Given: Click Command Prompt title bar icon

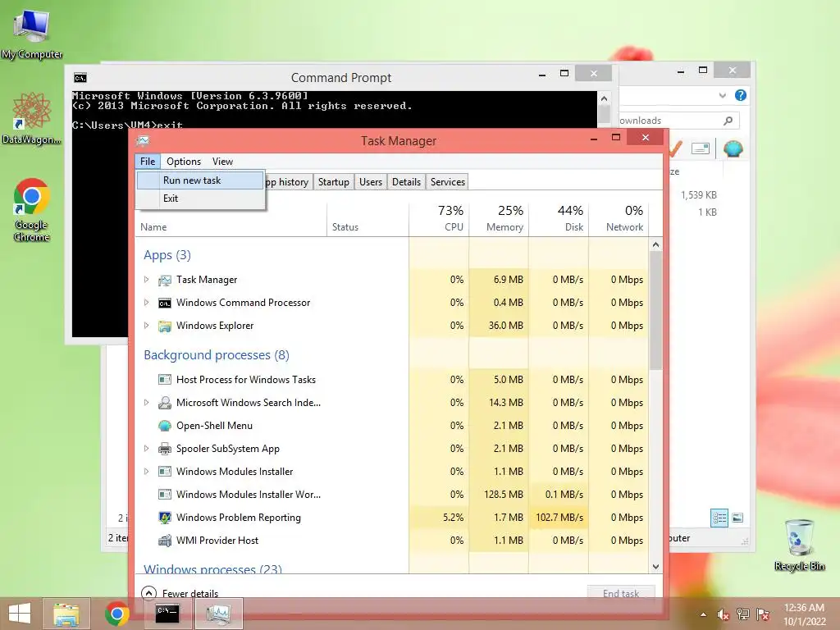Looking at the screenshot, I should [x=80, y=78].
